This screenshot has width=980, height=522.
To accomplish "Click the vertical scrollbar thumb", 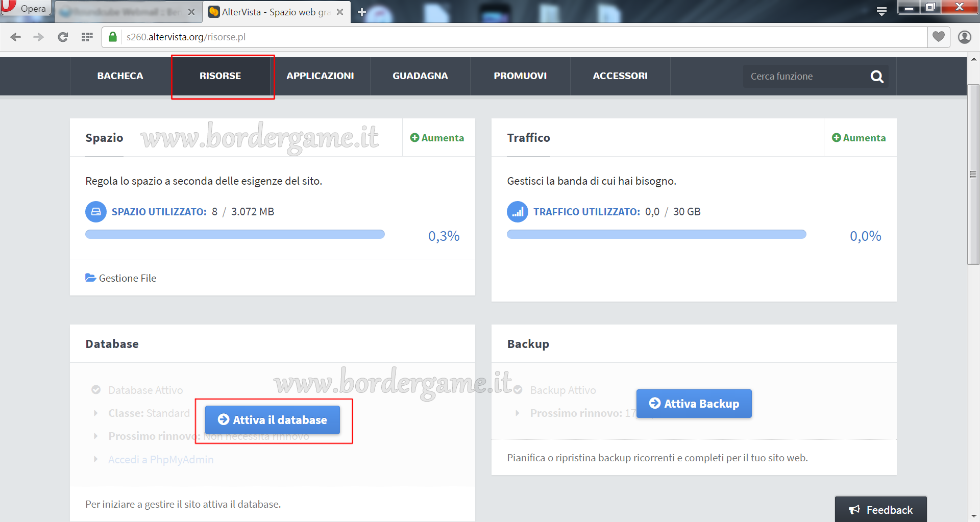I will pyautogui.click(x=973, y=174).
